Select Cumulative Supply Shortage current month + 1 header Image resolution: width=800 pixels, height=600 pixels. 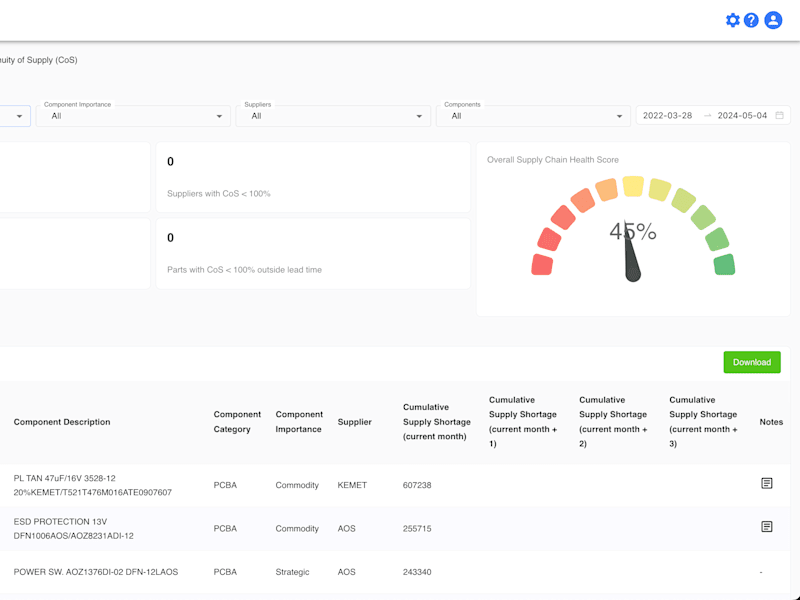(x=523, y=422)
